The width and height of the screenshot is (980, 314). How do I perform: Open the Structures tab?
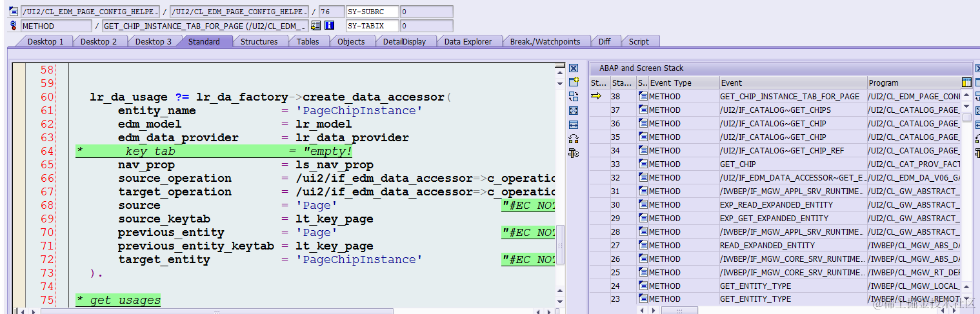point(259,41)
